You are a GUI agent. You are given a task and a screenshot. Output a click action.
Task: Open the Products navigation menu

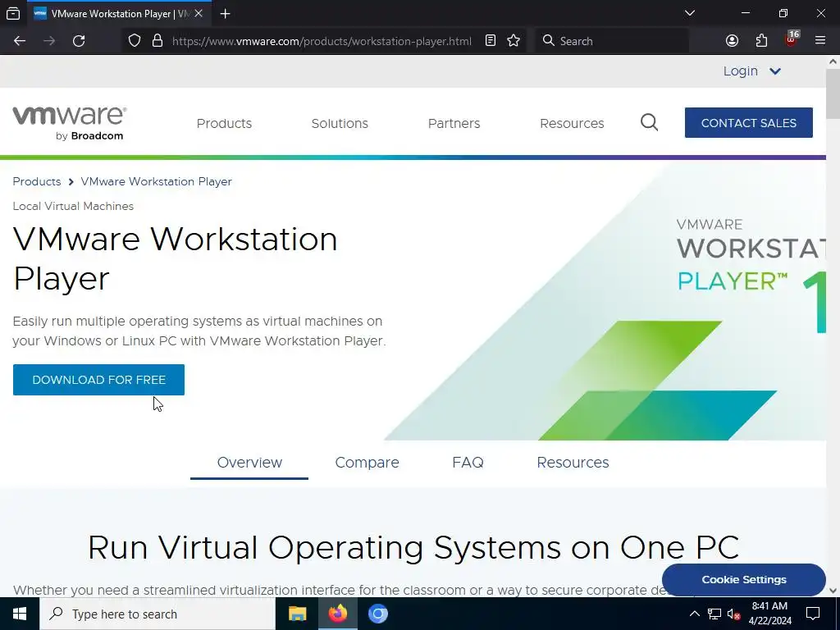[224, 123]
